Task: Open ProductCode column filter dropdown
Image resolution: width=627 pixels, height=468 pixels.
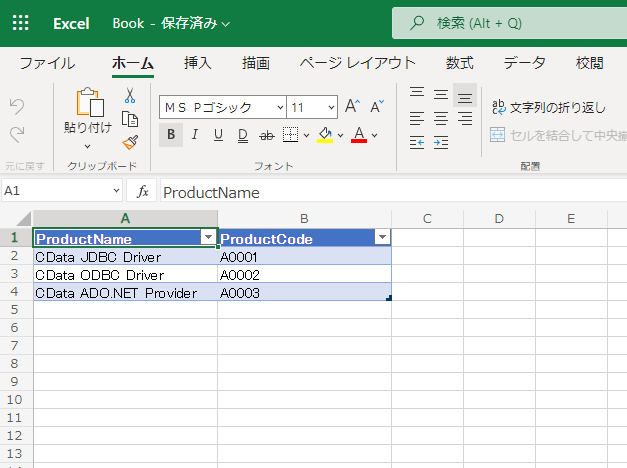Action: click(x=381, y=238)
